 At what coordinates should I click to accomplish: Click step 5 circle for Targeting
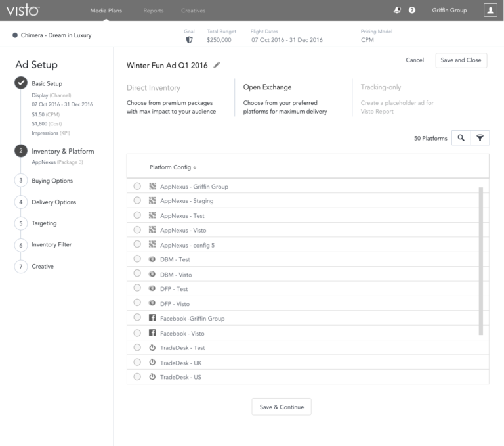pyautogui.click(x=21, y=223)
